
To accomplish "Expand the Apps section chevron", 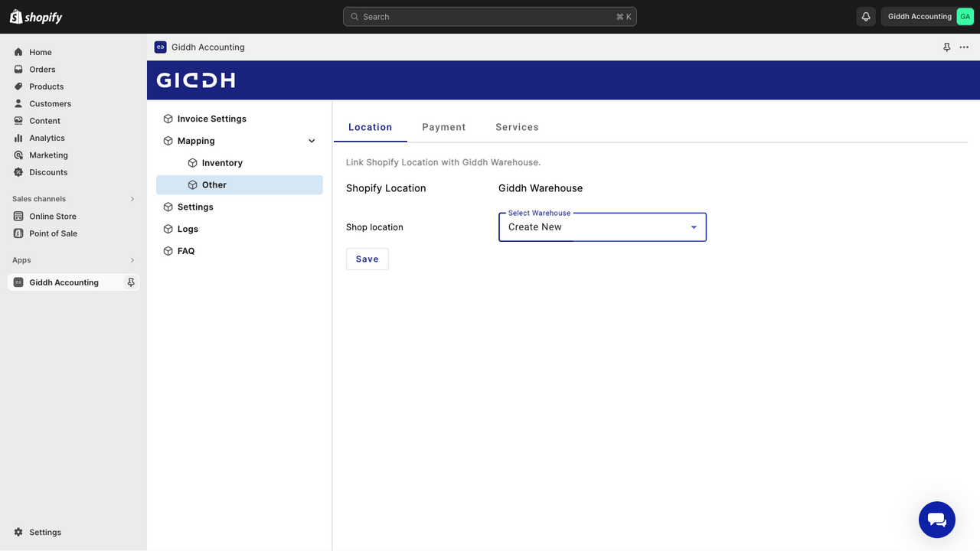I will [x=132, y=260].
